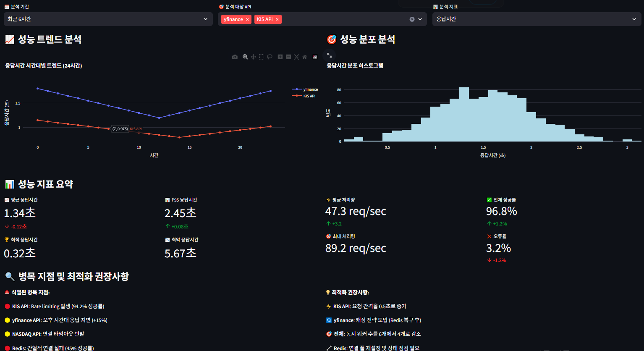Expand the 분석 대상 API multiselect arrow
644x351 pixels.
point(420,19)
